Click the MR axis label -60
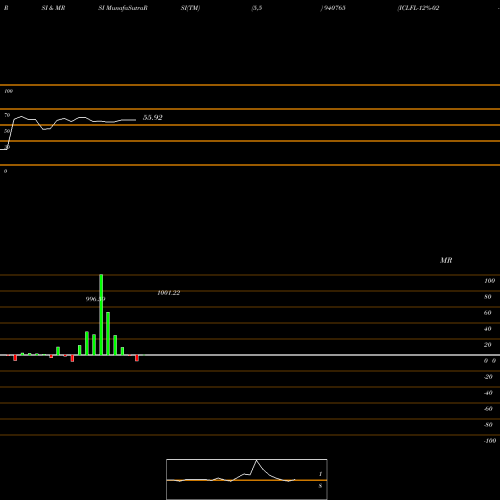The image size is (500, 500). coord(488,409)
